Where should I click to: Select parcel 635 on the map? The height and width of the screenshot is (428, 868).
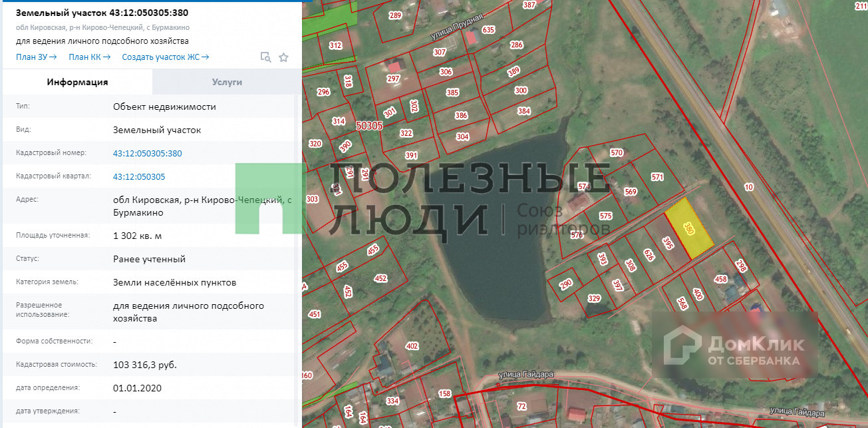[x=488, y=29]
